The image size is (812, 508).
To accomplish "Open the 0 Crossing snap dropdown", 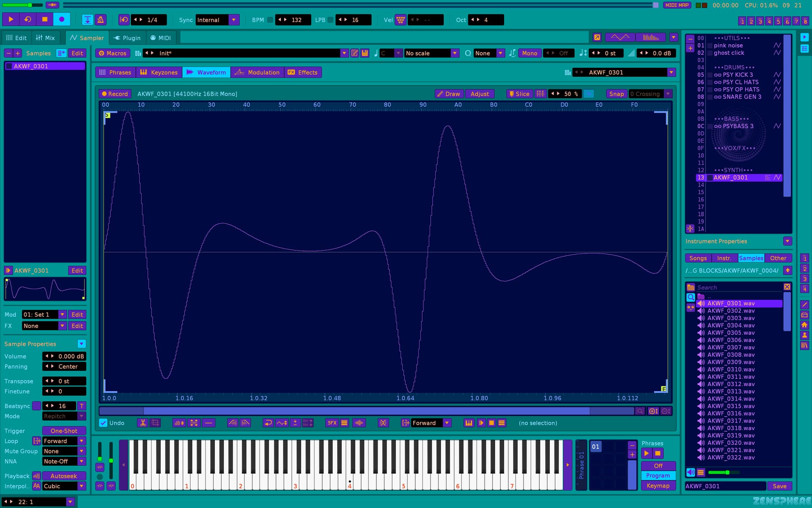I will 668,94.
